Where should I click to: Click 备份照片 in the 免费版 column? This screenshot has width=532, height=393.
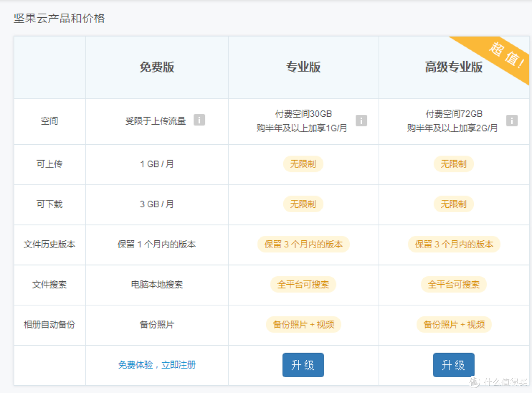coord(157,325)
